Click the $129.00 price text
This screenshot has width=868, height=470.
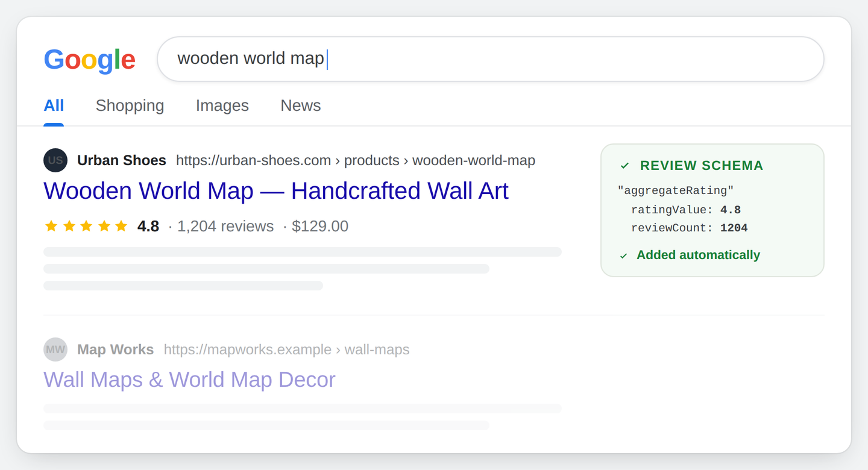click(320, 226)
